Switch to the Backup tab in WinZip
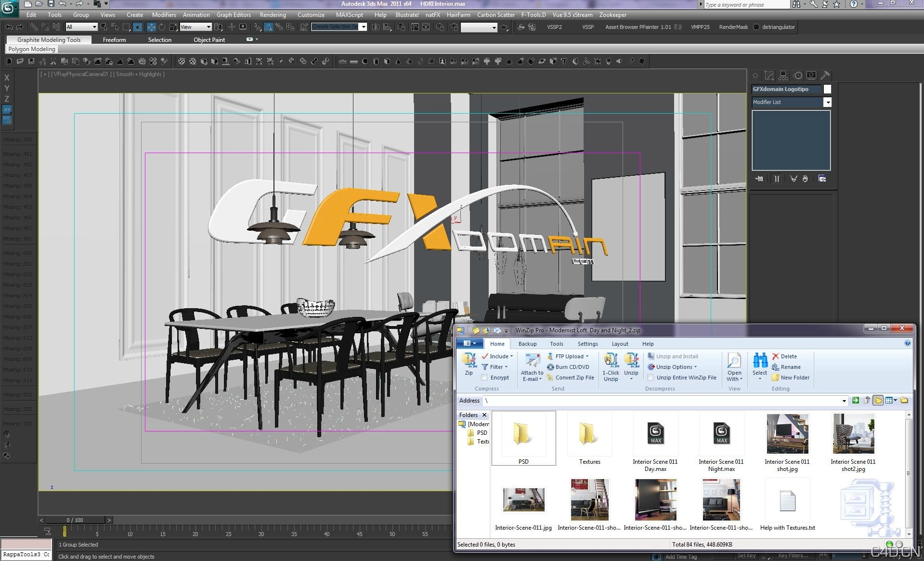924x561 pixels. pos(527,344)
